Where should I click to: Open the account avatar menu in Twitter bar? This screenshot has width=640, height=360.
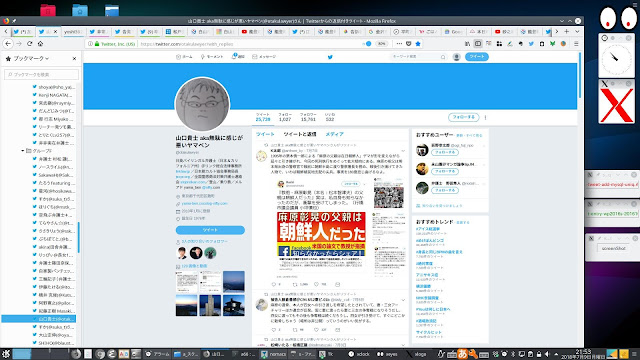(x=456, y=57)
